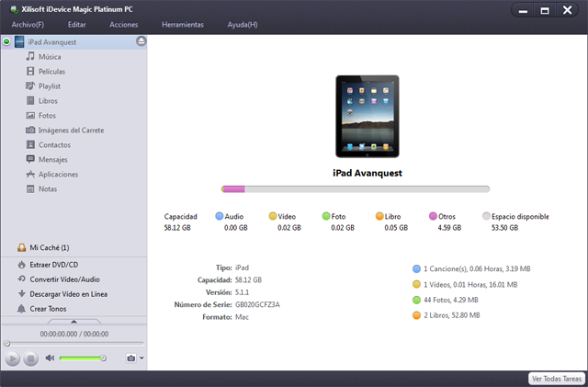Click the blue Audio legend dot
Viewport: 588px width, 387px height.
tap(219, 216)
